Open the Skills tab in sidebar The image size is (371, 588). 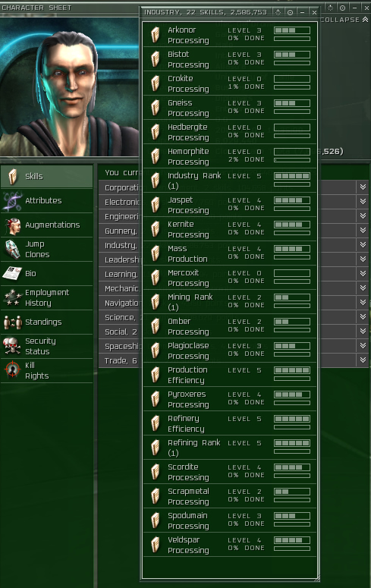pyautogui.click(x=47, y=177)
